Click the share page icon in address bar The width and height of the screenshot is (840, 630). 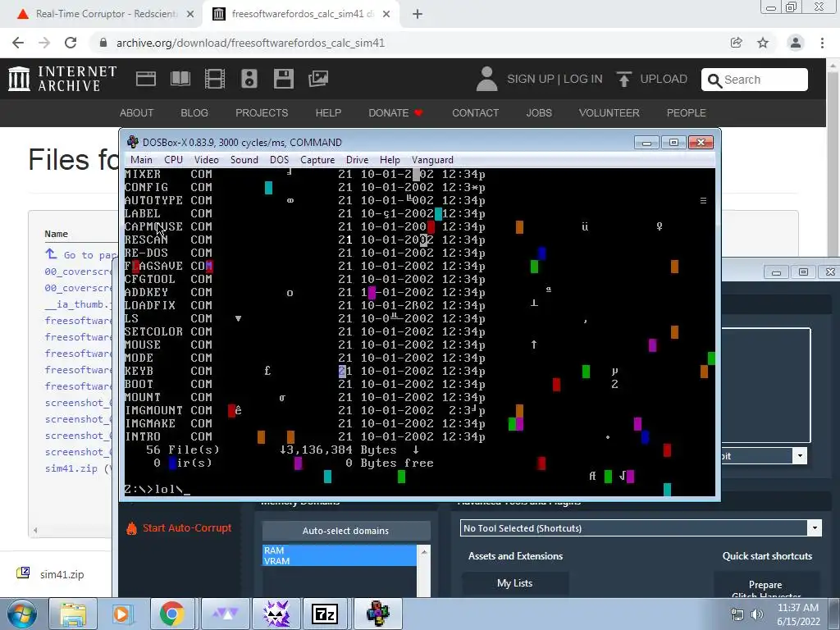[x=737, y=43]
